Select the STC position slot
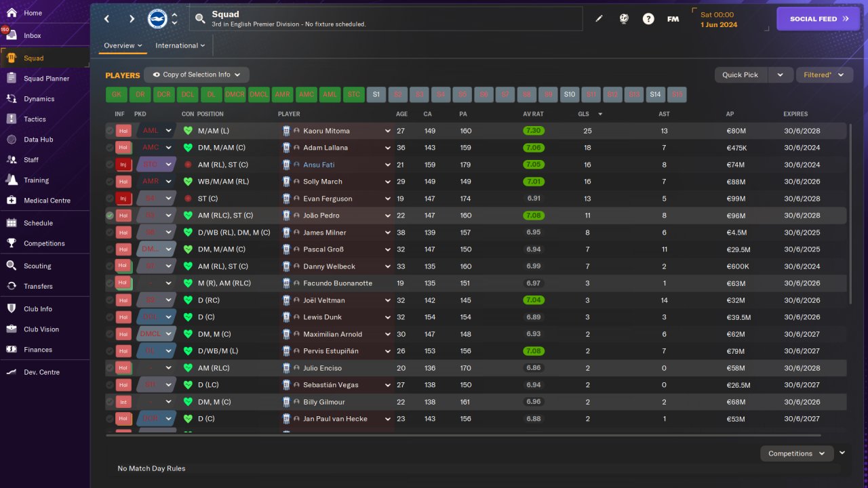The image size is (868, 488). (354, 95)
